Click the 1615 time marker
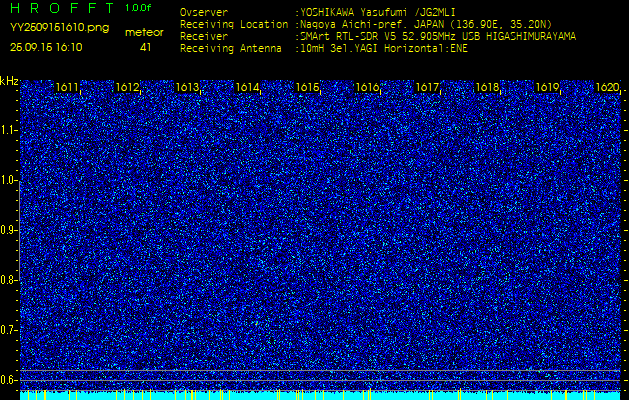629x400 pixels. pos(308,88)
